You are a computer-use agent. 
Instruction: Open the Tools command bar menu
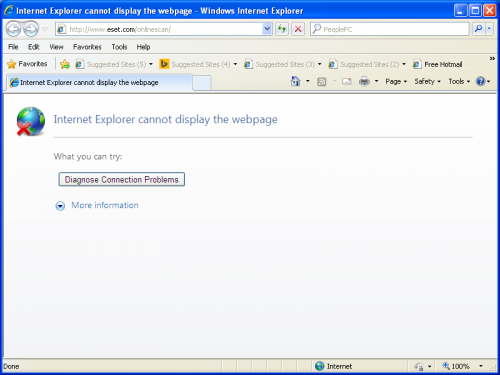[x=459, y=81]
